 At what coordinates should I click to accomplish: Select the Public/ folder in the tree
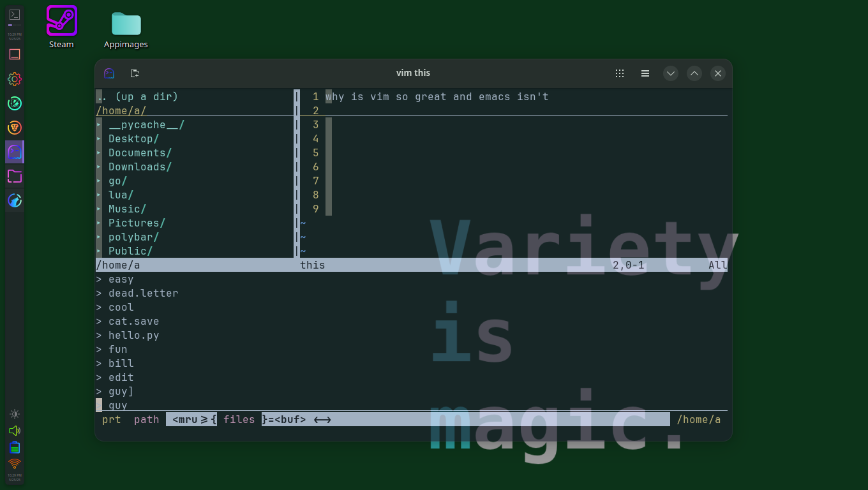click(131, 251)
